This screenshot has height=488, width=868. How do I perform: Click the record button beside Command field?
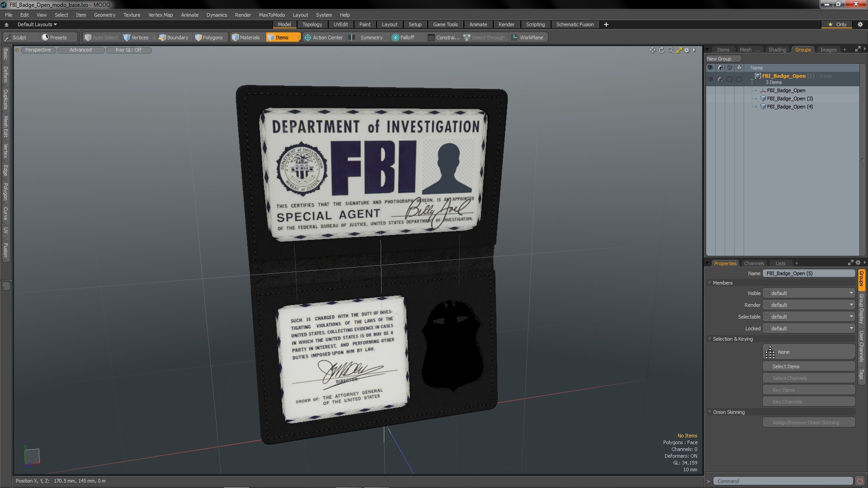click(x=860, y=481)
